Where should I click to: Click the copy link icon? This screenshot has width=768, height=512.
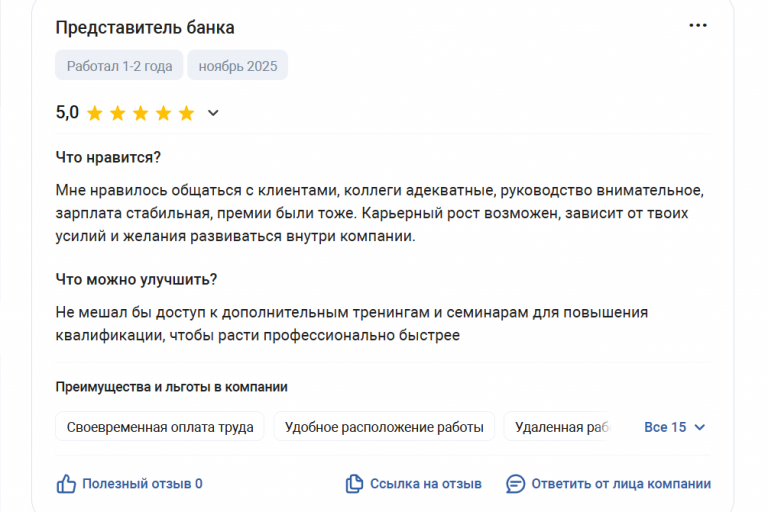[354, 484]
